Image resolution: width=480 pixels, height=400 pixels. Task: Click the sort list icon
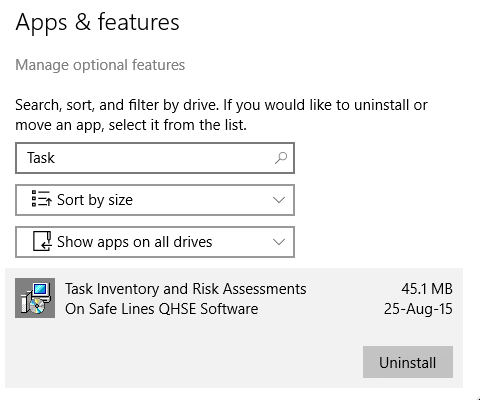(41, 199)
